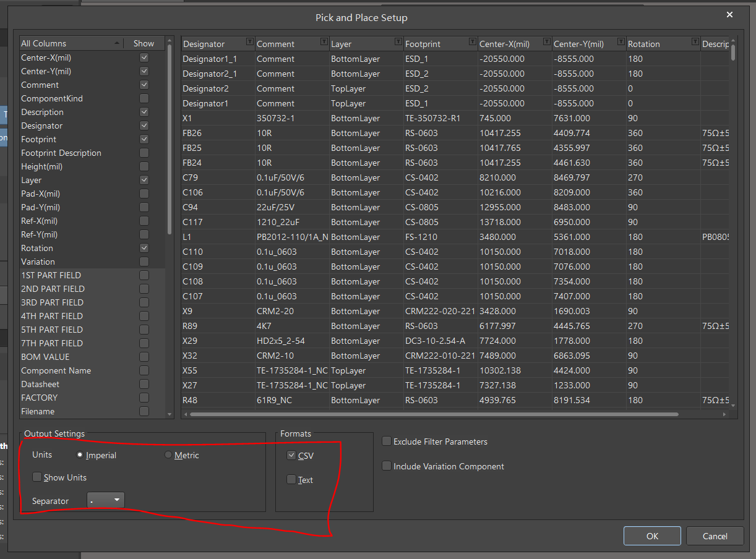
Task: Click the PB2012-110/1A_N comment cell
Action: pos(293,237)
